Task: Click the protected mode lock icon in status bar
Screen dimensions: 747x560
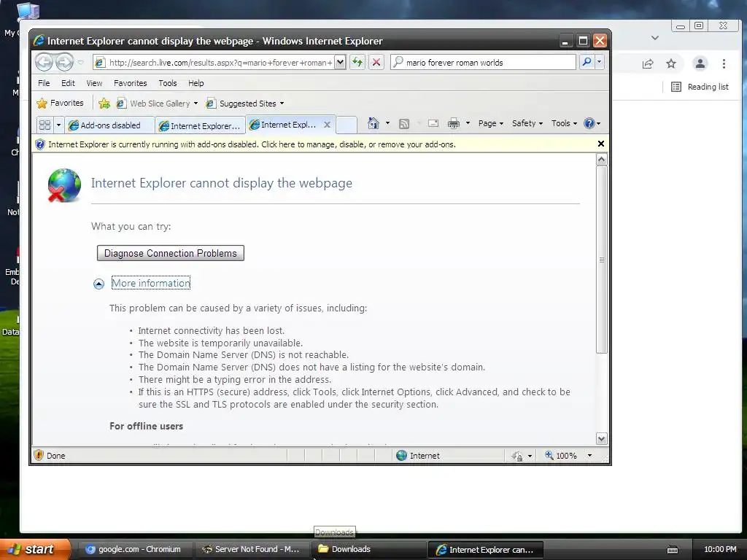Action: tap(517, 456)
